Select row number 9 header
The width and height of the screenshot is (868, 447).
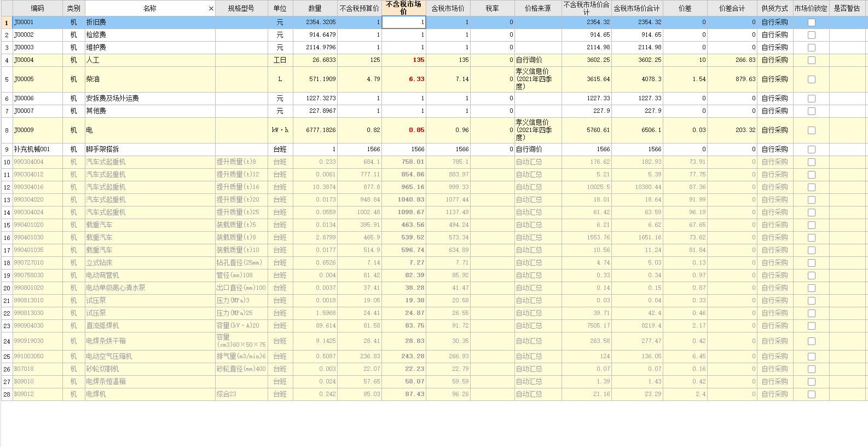coord(7,150)
